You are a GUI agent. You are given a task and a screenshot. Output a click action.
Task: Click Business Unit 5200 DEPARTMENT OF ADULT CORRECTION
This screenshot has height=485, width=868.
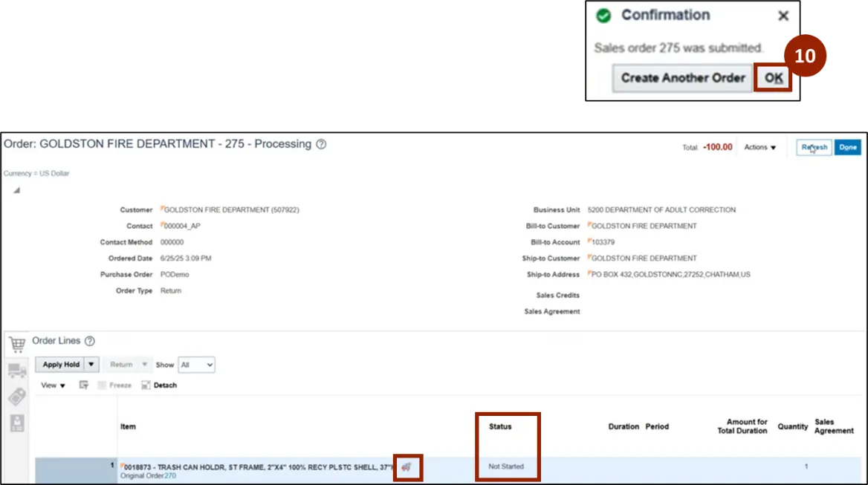pyautogui.click(x=661, y=210)
